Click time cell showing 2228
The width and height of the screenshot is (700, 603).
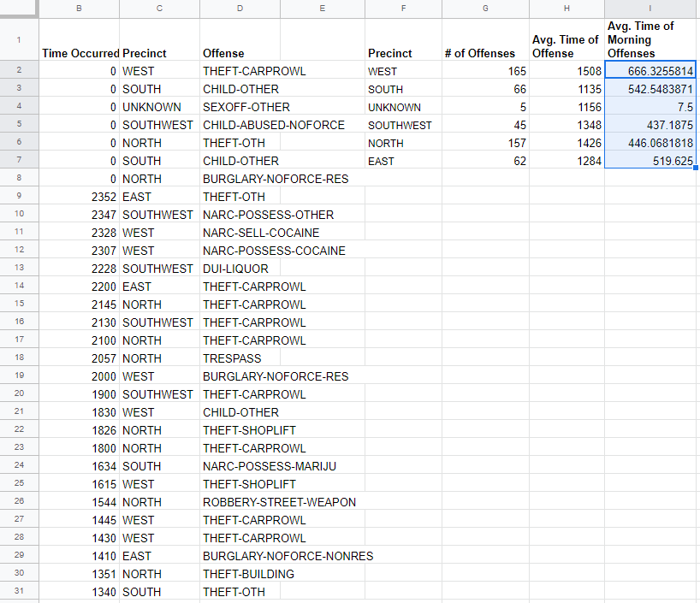coord(79,268)
